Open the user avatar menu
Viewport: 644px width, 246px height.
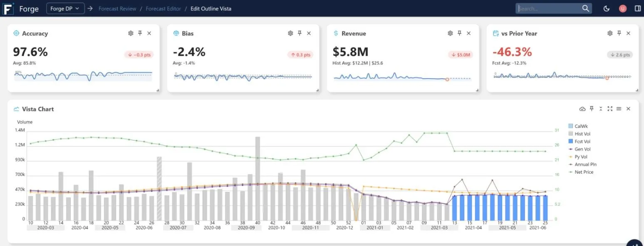623,8
